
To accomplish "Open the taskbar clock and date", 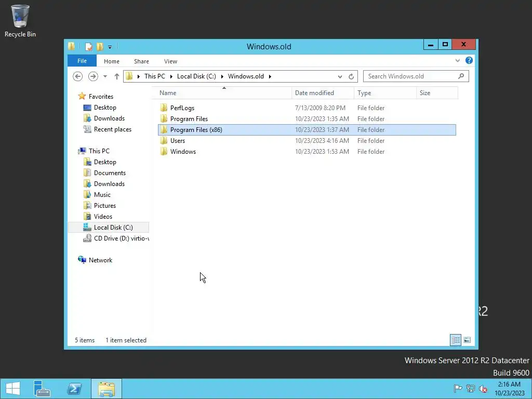I will click(x=509, y=389).
